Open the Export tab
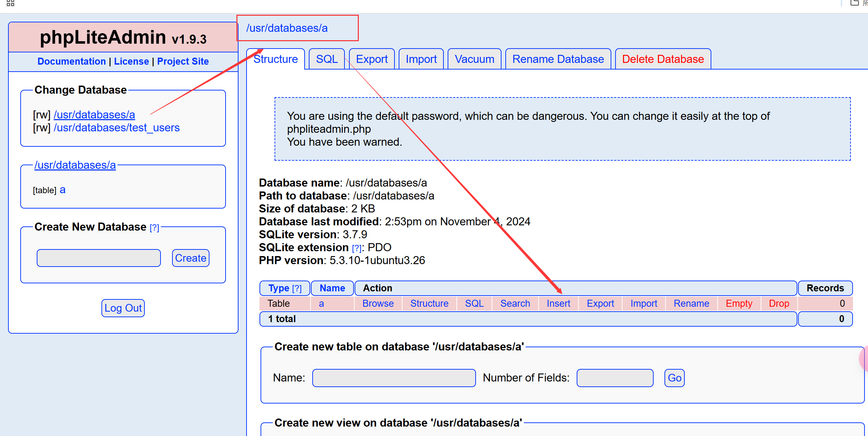 (x=372, y=59)
